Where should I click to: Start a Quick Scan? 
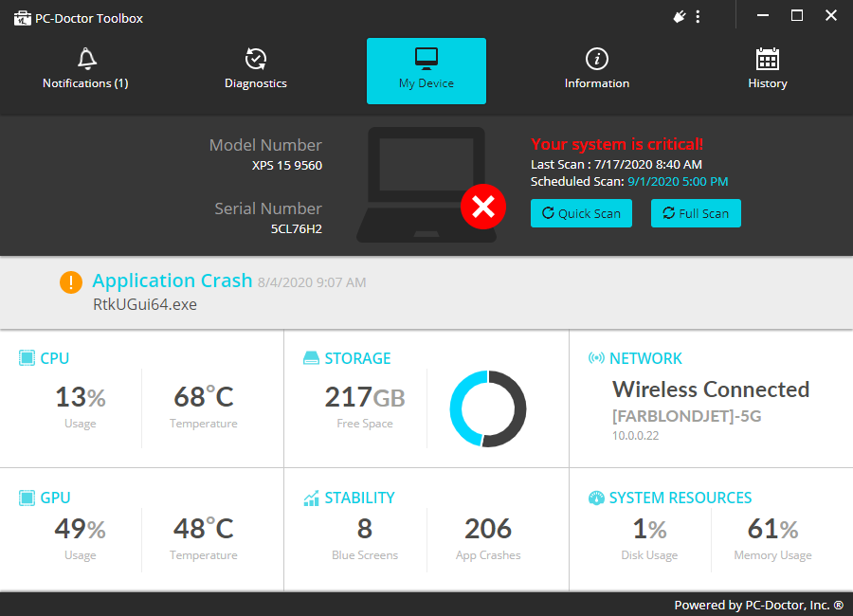(x=581, y=213)
